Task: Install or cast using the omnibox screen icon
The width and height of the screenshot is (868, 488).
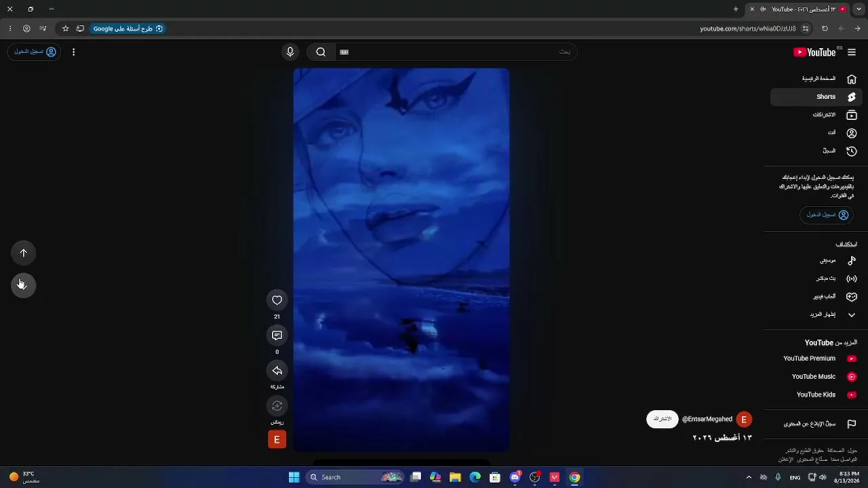Action: pos(80,28)
